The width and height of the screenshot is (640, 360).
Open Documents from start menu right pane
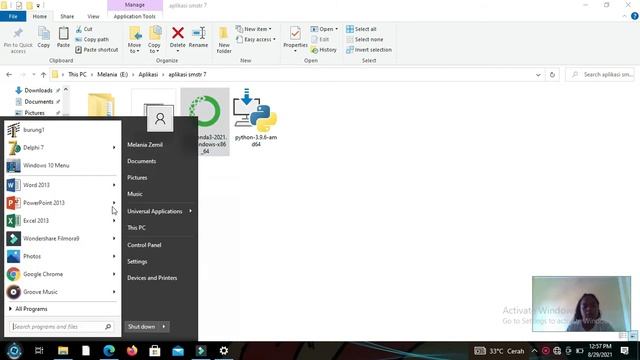click(142, 161)
